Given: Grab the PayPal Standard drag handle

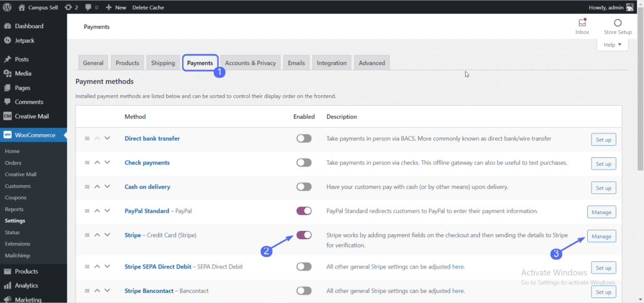Looking at the screenshot, I should (x=87, y=211).
